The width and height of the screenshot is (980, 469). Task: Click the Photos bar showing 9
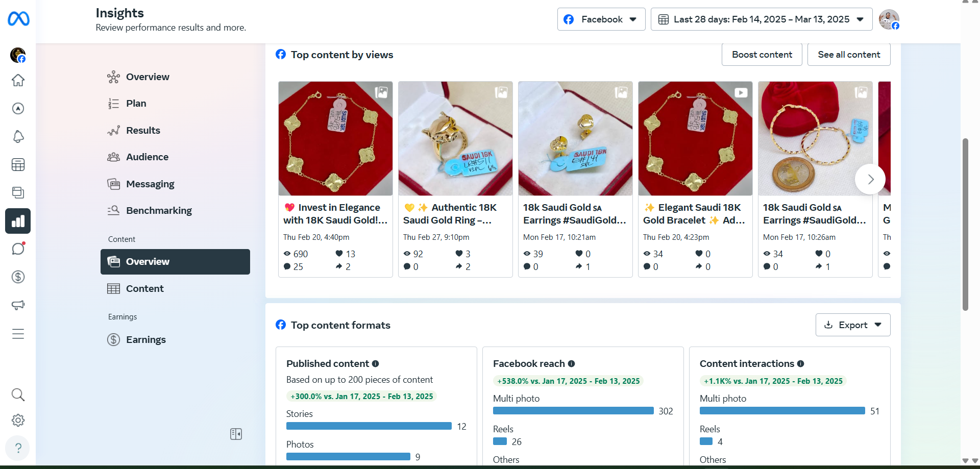[348, 457]
